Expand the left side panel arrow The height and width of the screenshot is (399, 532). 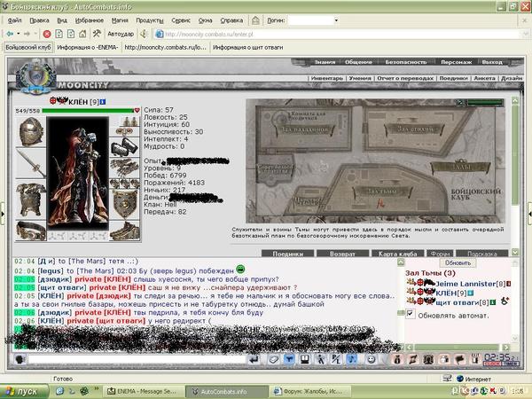(x=3, y=214)
